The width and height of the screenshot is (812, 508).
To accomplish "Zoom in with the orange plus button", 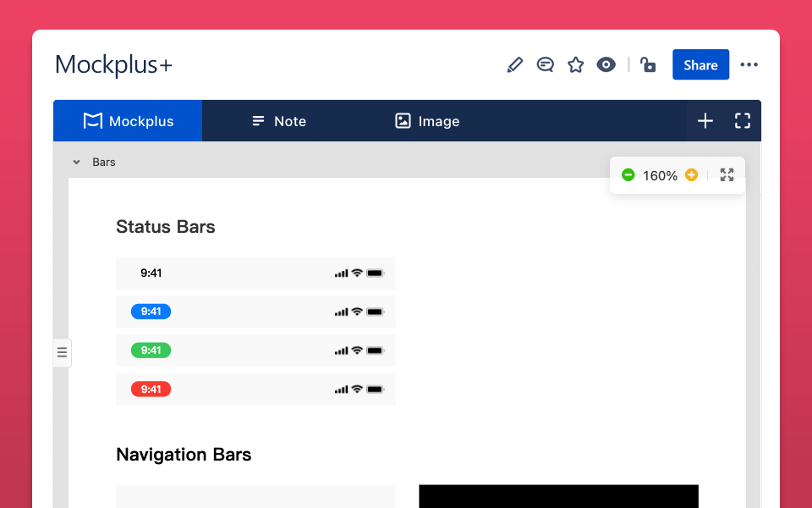I will 691,174.
